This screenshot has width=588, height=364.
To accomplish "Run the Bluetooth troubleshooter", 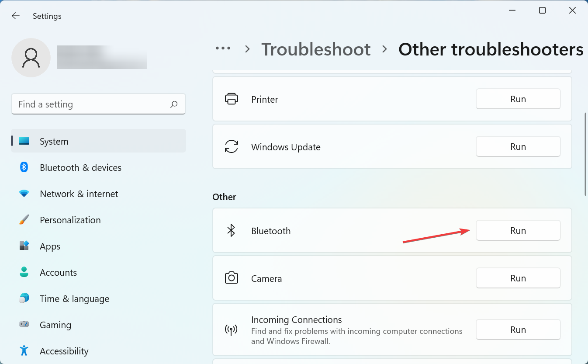I will point(518,230).
